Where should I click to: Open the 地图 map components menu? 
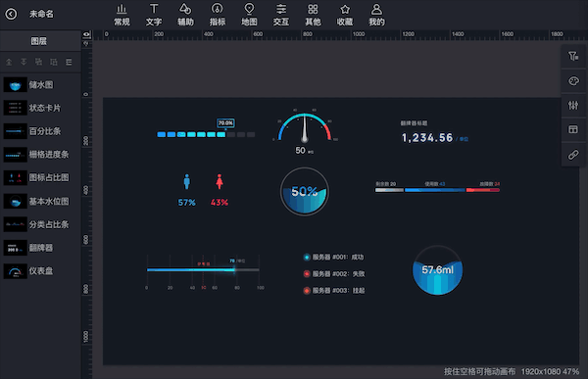249,15
